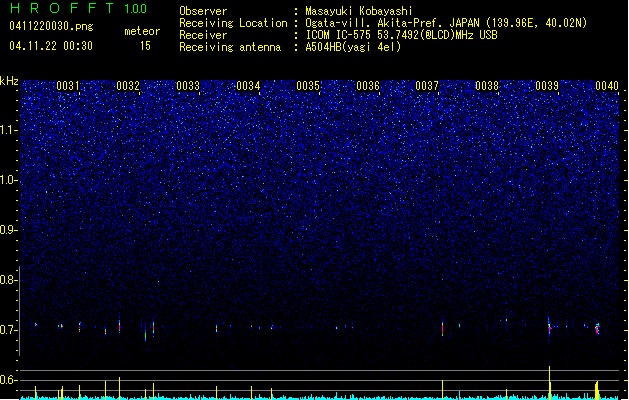This screenshot has height=400, width=629.
Task: Click the bright echo cluster beneath the 0040 label
Action: pyautogui.click(x=597, y=329)
